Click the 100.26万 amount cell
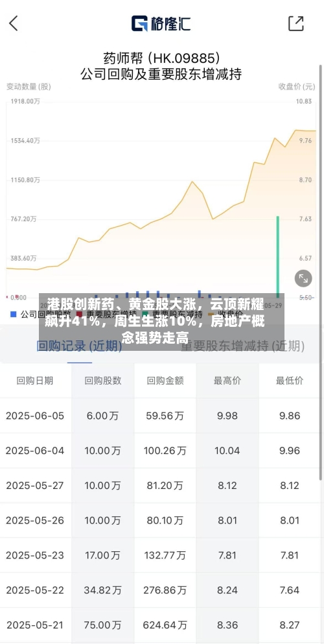The height and width of the screenshot is (644, 324). pyautogui.click(x=165, y=451)
